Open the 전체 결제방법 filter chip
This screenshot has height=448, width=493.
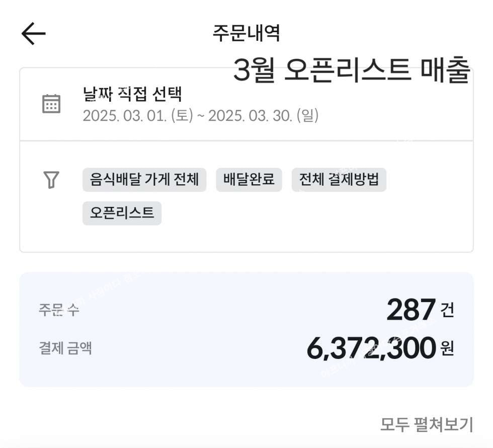(339, 180)
